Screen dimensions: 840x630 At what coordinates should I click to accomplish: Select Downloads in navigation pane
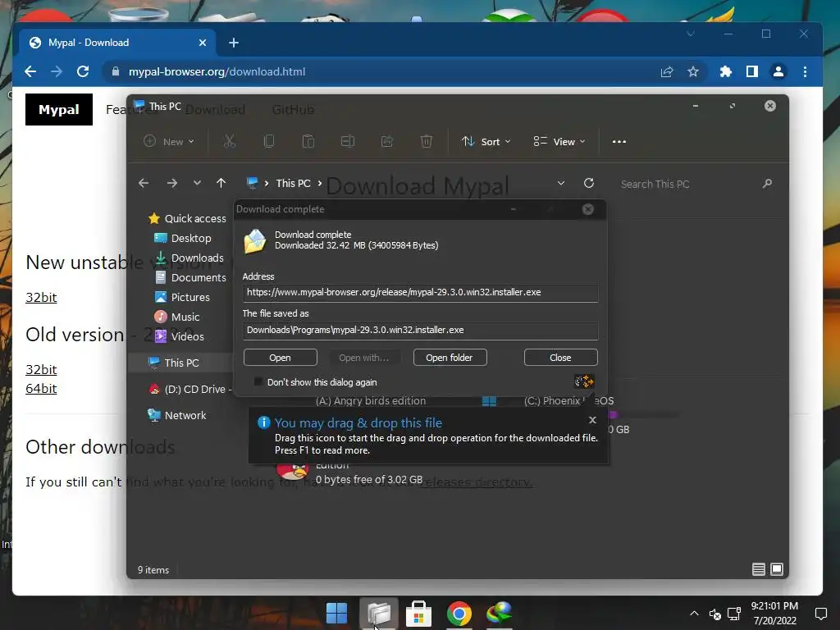coord(189,258)
